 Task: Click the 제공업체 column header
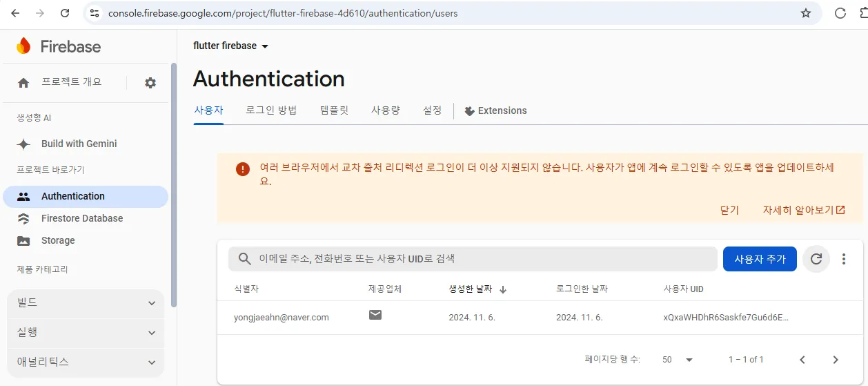pyautogui.click(x=385, y=289)
